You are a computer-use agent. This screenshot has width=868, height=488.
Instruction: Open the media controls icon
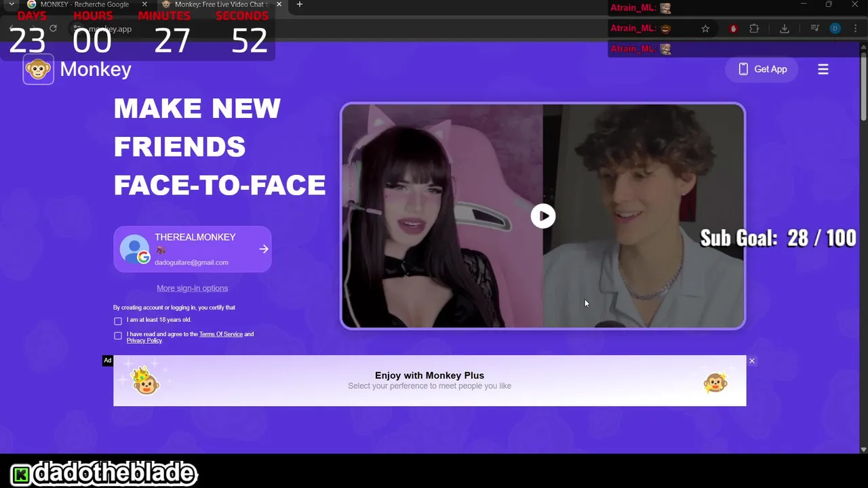tap(814, 28)
